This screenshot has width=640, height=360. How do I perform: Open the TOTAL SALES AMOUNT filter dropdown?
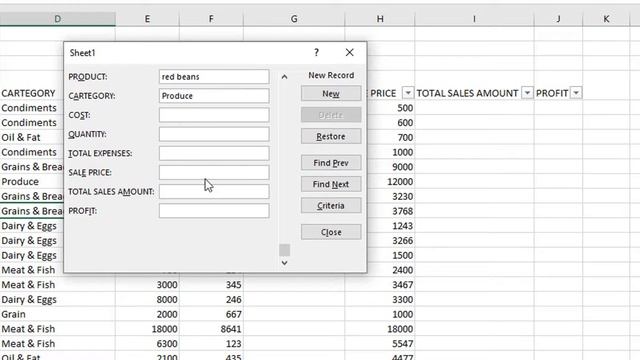(x=527, y=93)
